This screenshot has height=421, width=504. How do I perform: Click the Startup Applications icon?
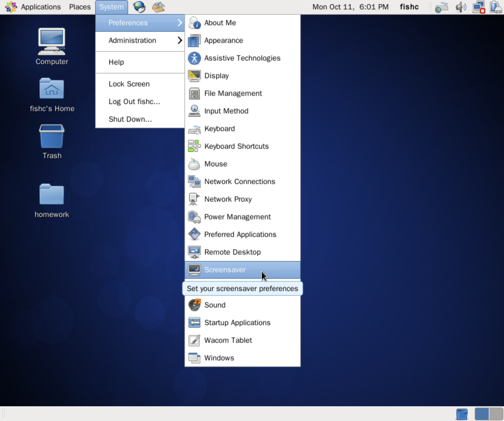pos(194,323)
